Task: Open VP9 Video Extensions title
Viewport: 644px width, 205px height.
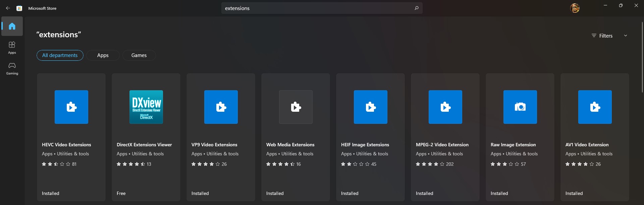Action: click(x=214, y=145)
